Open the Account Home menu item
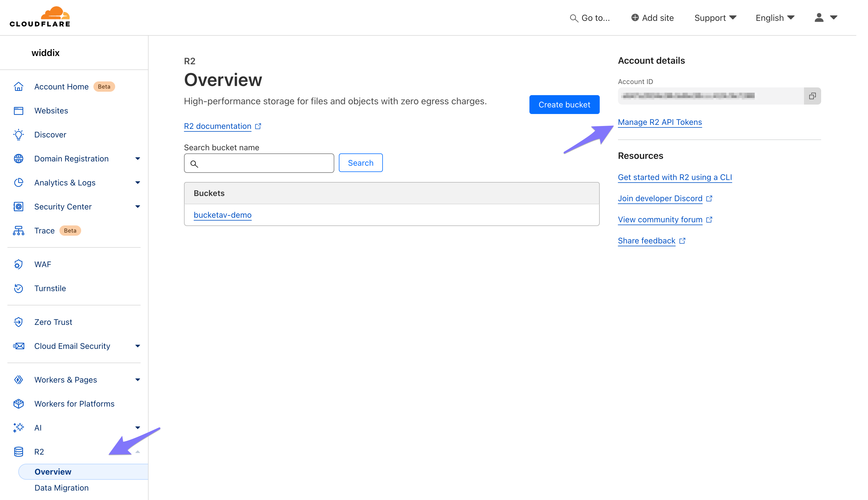The width and height of the screenshot is (868, 500). [x=61, y=87]
